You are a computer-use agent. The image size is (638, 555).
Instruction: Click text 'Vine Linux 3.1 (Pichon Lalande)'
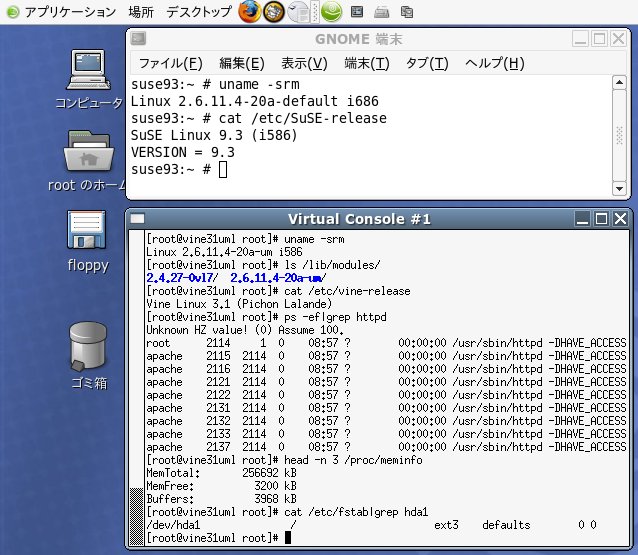point(239,304)
